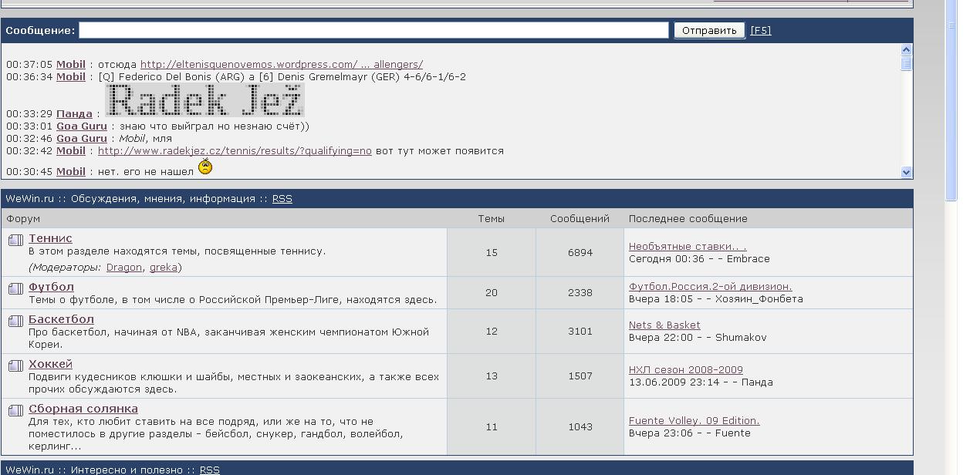Image resolution: width=980 pixels, height=475 pixels.
Task: Open the RSS link for Обсуждения section
Action: pyautogui.click(x=282, y=199)
